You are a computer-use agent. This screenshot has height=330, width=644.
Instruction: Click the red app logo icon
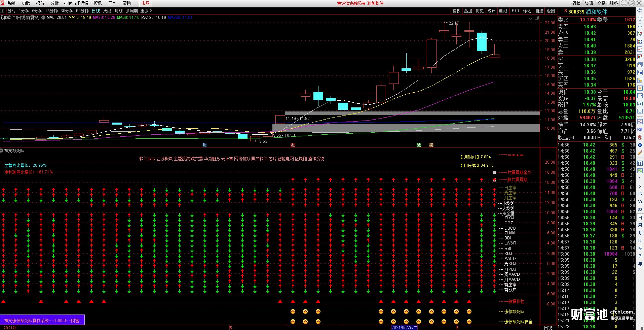[x=3, y=3]
